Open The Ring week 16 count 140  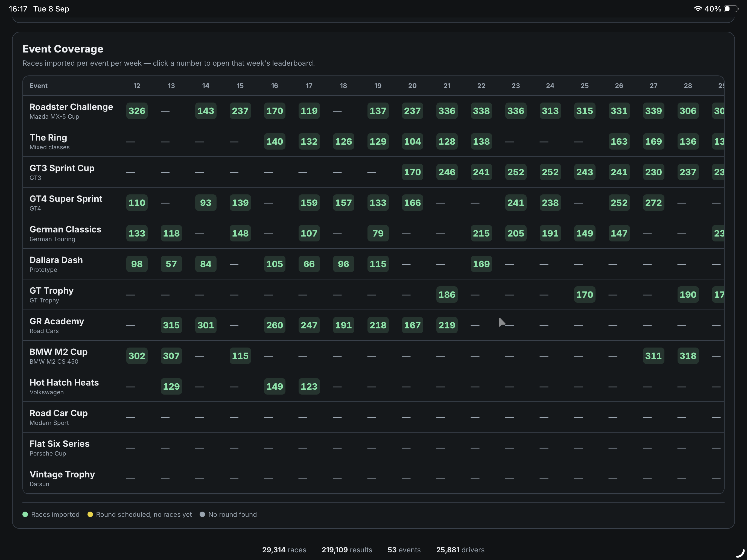click(x=275, y=142)
